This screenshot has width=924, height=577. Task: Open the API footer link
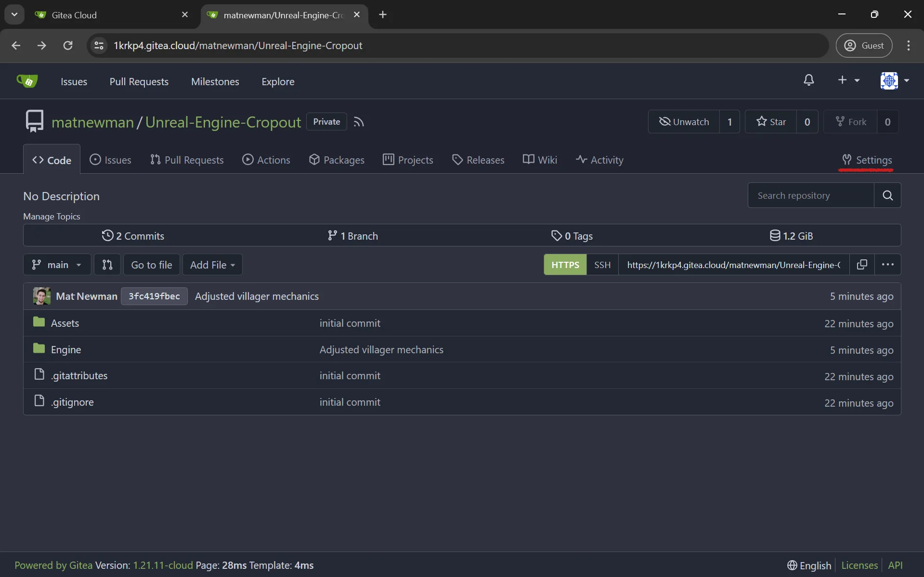tap(895, 565)
